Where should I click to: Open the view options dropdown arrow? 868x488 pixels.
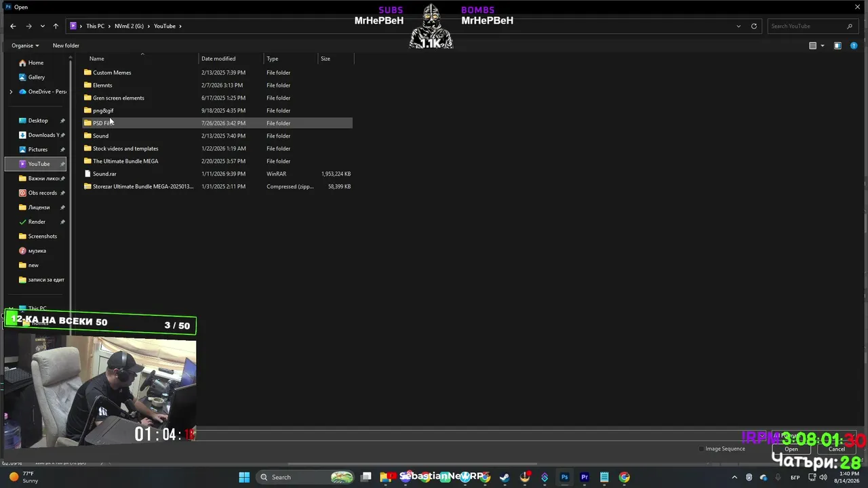click(x=823, y=45)
